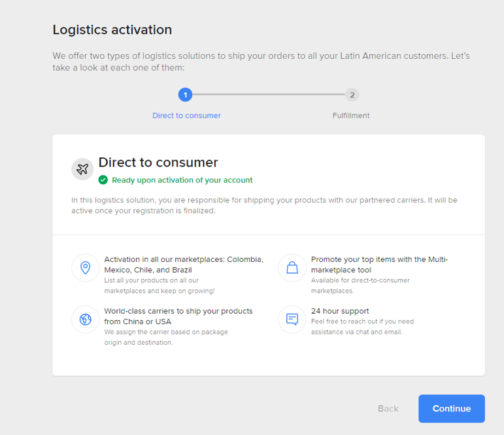
Task: Click the globe world-class carriers icon
Action: point(85,319)
